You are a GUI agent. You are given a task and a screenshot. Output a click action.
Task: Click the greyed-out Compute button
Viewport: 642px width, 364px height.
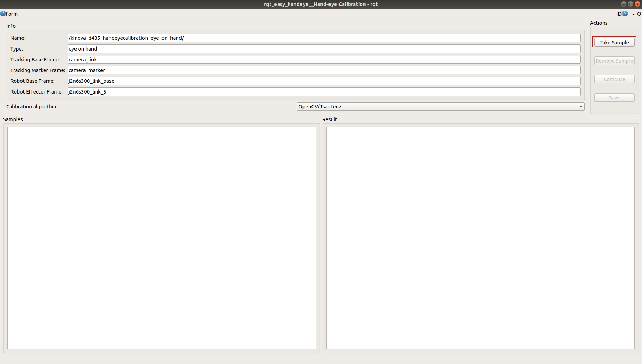pos(614,79)
